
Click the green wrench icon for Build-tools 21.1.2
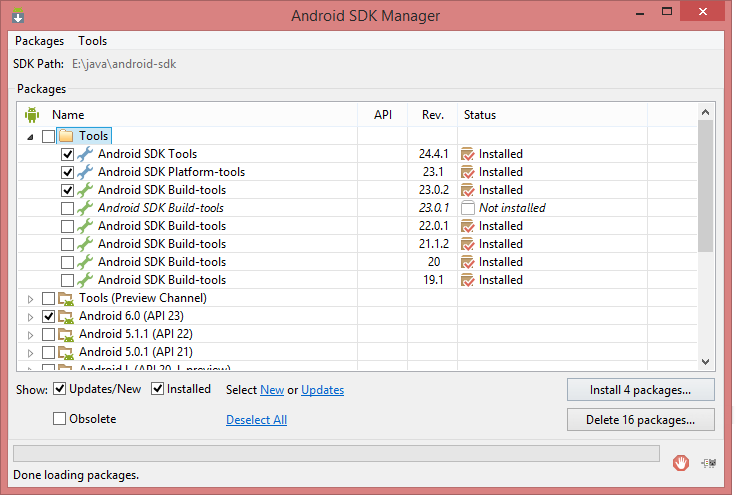(85, 244)
